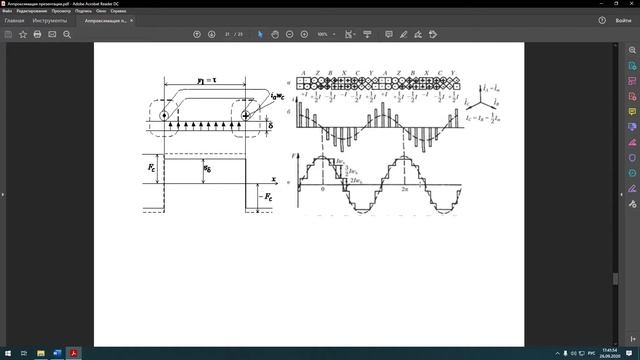Activate the hand pan tool
640x360 pixels.
coord(275,35)
